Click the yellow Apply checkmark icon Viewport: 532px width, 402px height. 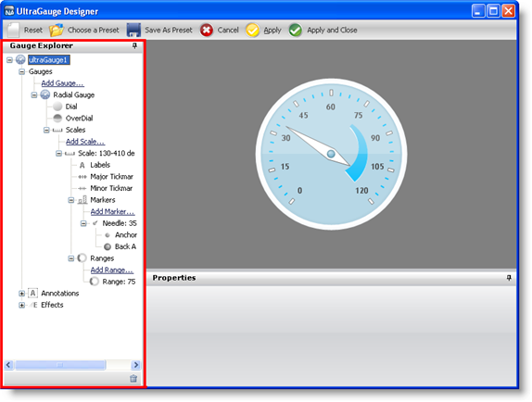click(252, 30)
